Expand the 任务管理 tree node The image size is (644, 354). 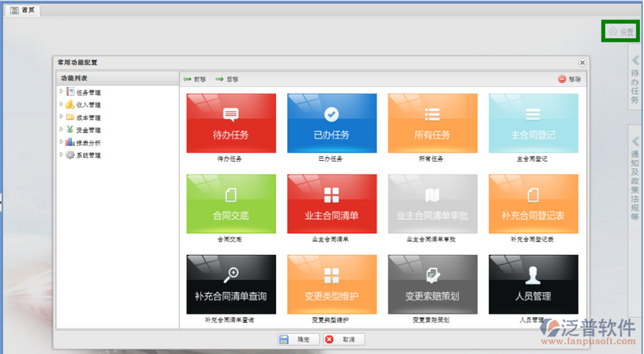coord(61,92)
